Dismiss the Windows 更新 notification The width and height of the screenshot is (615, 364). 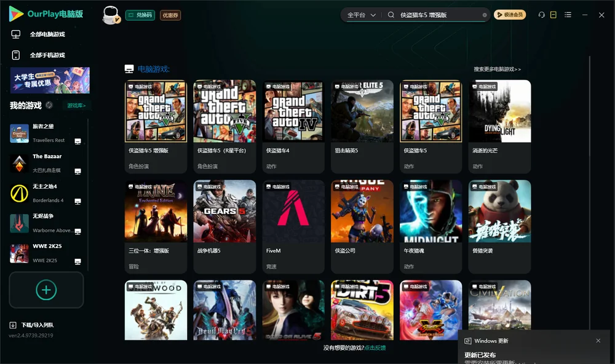[x=598, y=341]
